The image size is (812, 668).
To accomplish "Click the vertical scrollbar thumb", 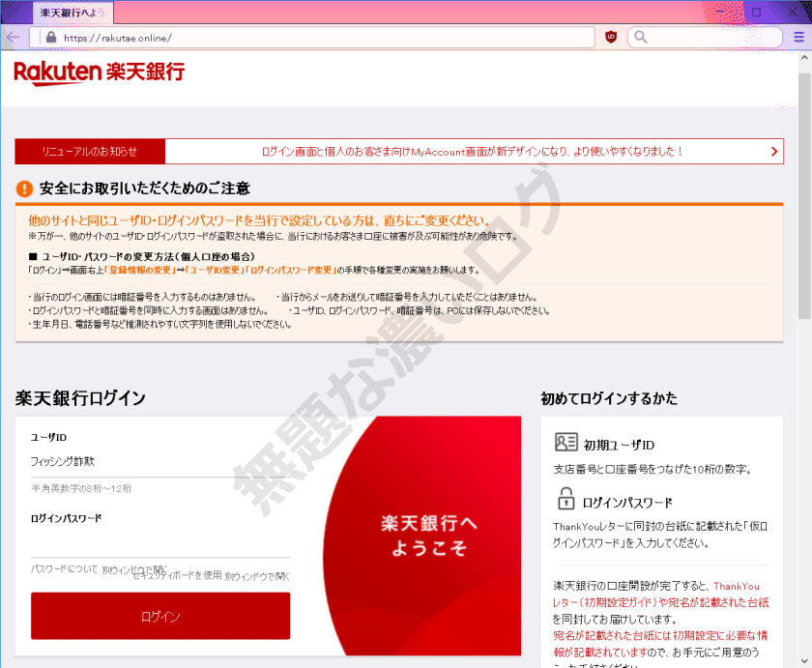I will coord(804,197).
